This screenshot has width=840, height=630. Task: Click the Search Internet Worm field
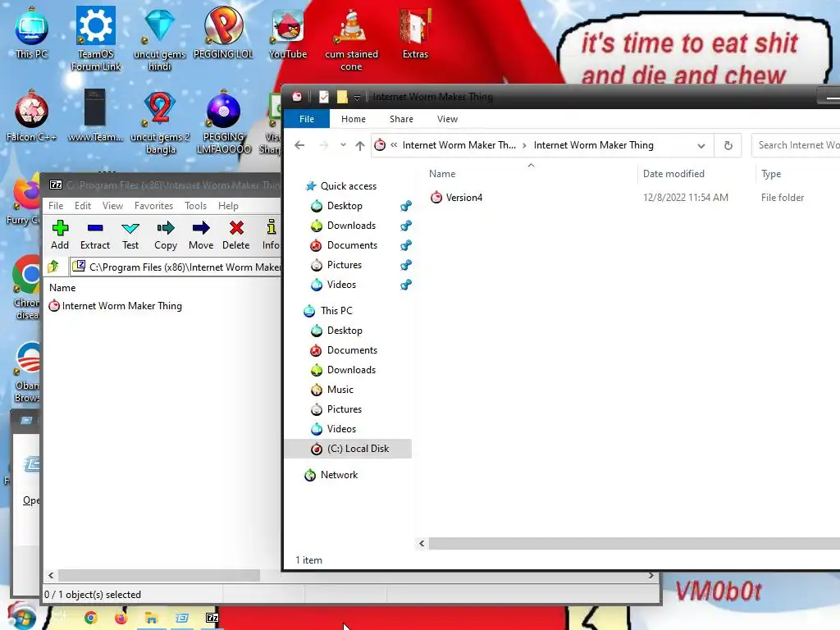(796, 145)
